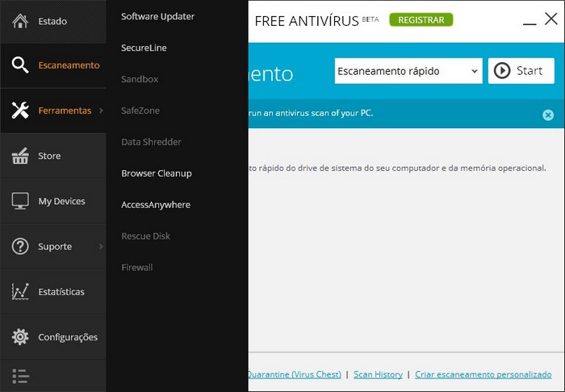Go to Estado label in sidebar
Image resolution: width=565 pixels, height=392 pixels.
52,21
